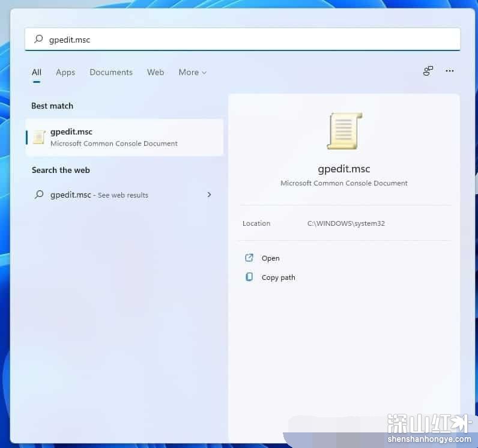This screenshot has width=478, height=448.
Task: Click Microsoft Common Console Document text in preview
Action: [x=344, y=183]
